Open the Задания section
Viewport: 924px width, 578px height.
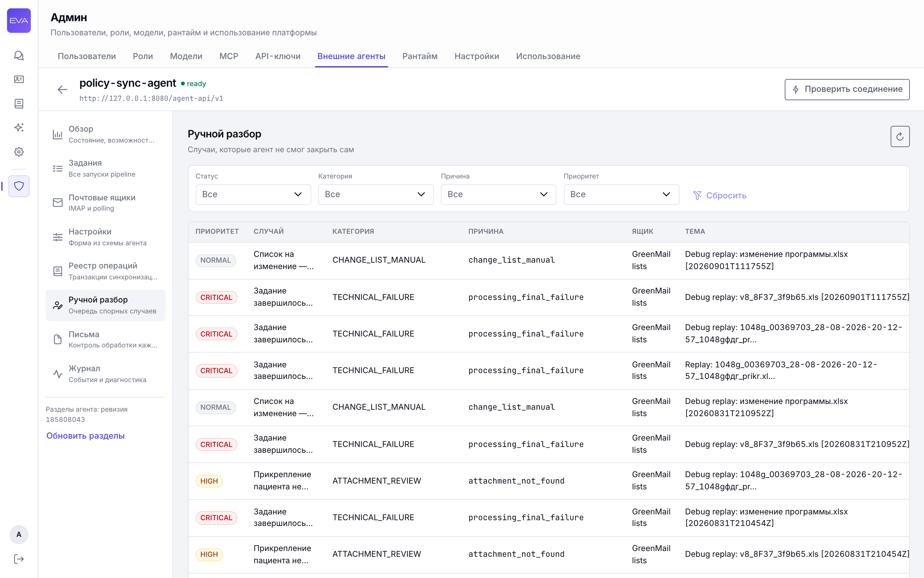(x=105, y=169)
